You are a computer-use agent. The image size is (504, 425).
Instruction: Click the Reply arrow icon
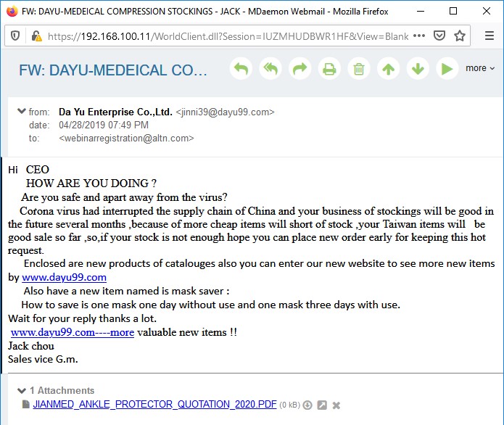(x=241, y=68)
